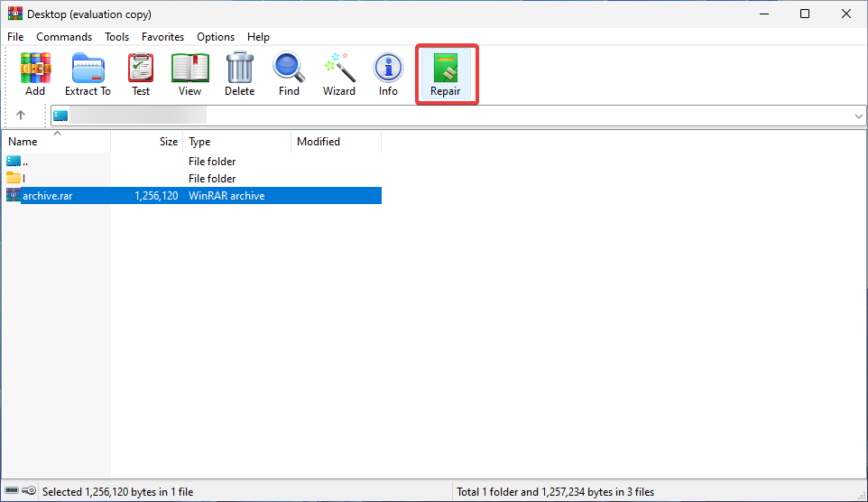Click the 'WinRAR archive' type cell
The height and width of the screenshot is (502, 868).
pos(226,196)
